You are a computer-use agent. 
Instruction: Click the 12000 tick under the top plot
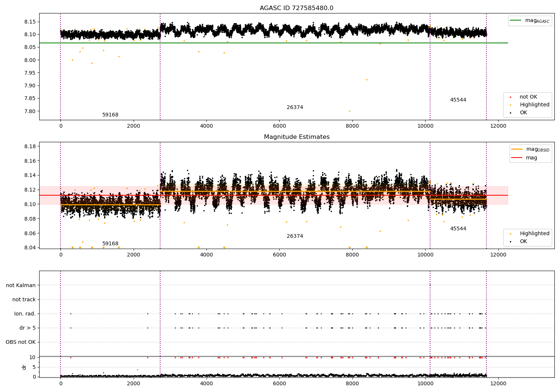(x=498, y=126)
